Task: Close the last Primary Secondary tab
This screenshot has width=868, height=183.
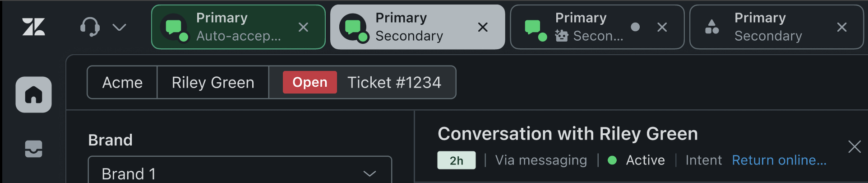Action: (842, 28)
